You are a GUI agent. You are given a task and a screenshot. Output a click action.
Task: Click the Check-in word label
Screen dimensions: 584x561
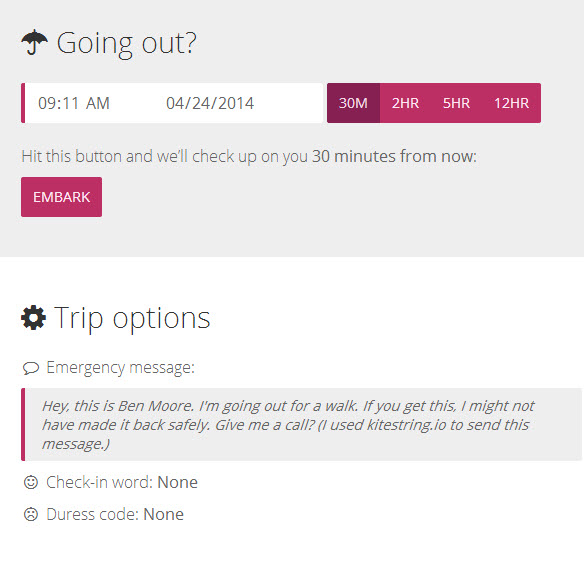point(99,482)
